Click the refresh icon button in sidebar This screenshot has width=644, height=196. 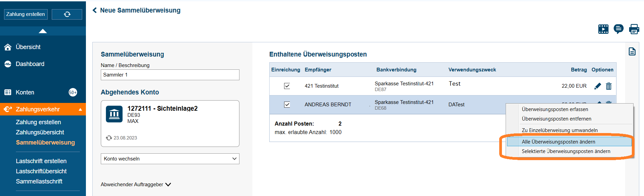pos(67,14)
